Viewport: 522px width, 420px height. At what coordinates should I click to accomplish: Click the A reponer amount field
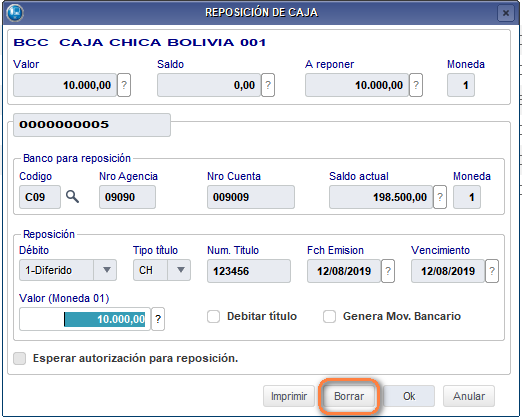pyautogui.click(x=357, y=85)
